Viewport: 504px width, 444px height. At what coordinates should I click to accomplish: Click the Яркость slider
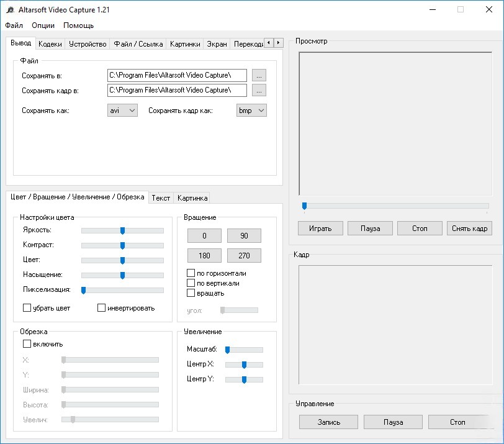pyautogui.click(x=122, y=230)
